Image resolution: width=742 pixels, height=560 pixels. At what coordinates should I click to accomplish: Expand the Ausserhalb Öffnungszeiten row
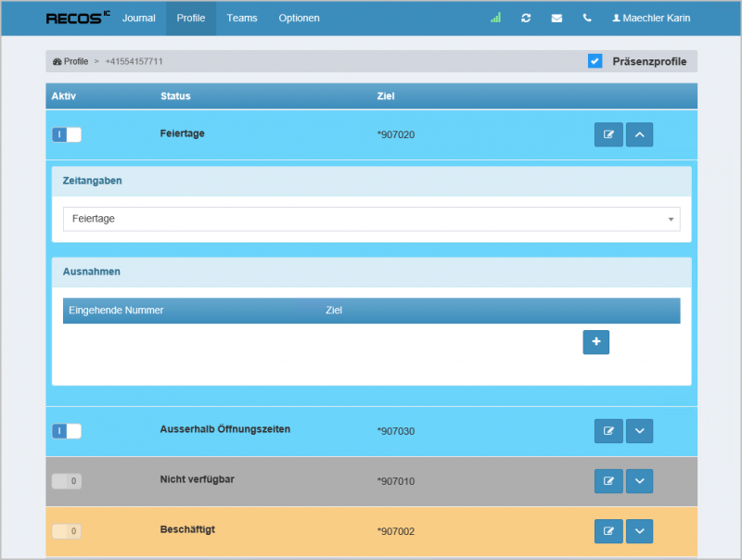click(639, 431)
